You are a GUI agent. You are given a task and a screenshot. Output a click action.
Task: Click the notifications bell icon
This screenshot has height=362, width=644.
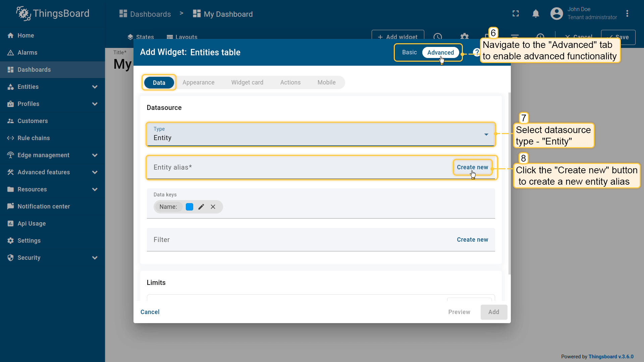(x=536, y=13)
